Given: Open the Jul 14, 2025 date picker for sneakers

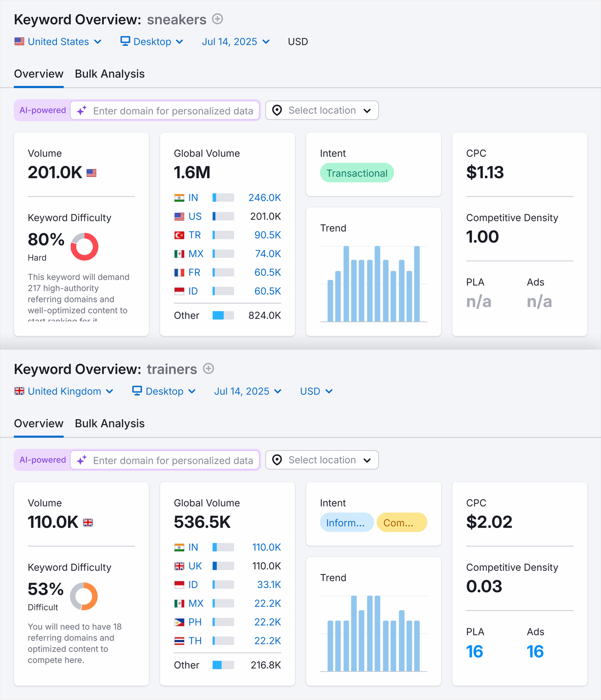Looking at the screenshot, I should coord(236,42).
